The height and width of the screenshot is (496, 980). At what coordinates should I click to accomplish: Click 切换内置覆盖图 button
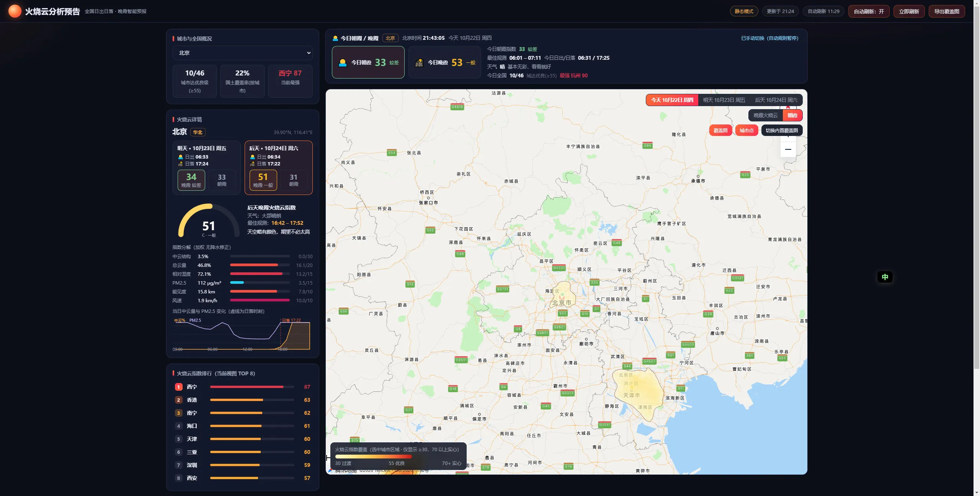coord(782,131)
